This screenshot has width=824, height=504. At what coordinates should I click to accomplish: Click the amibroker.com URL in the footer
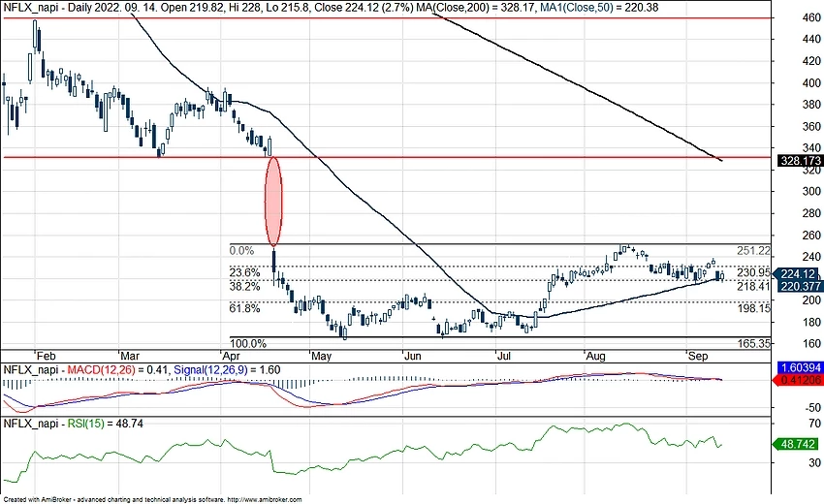click(266, 500)
